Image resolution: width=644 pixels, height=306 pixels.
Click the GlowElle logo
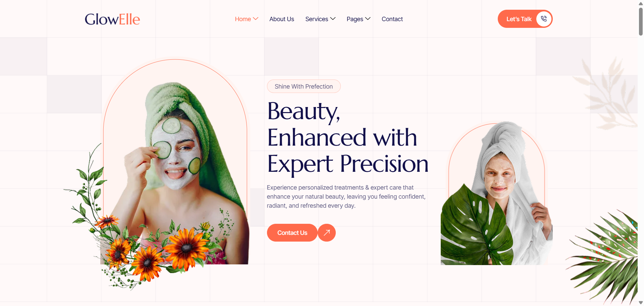click(x=112, y=19)
